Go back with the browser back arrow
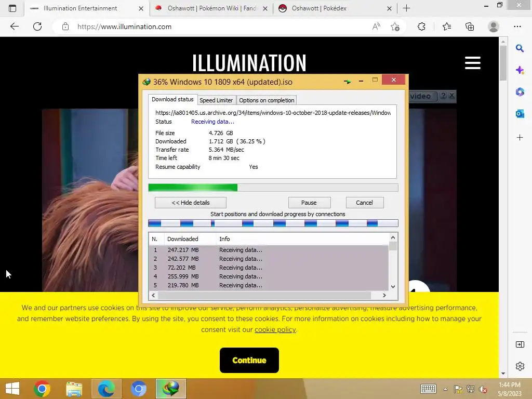This screenshot has width=532, height=399. tap(14, 26)
